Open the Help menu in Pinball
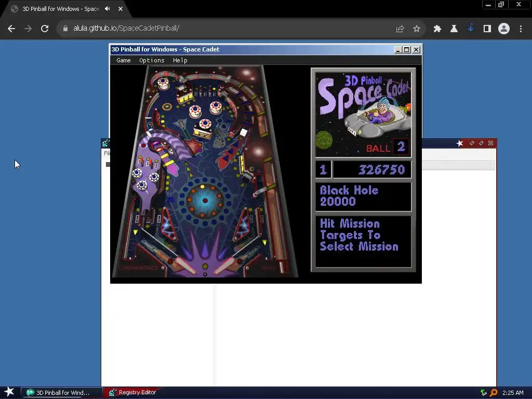The height and width of the screenshot is (399, 532). pyautogui.click(x=180, y=60)
